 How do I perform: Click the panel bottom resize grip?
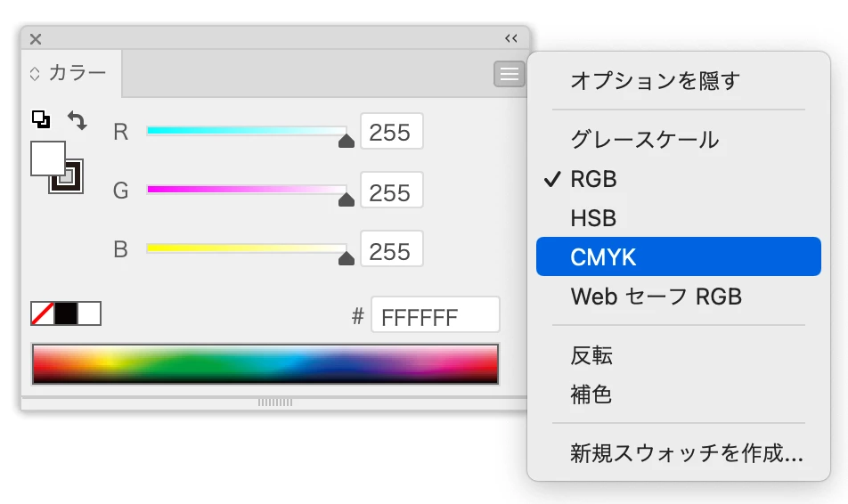tap(275, 402)
